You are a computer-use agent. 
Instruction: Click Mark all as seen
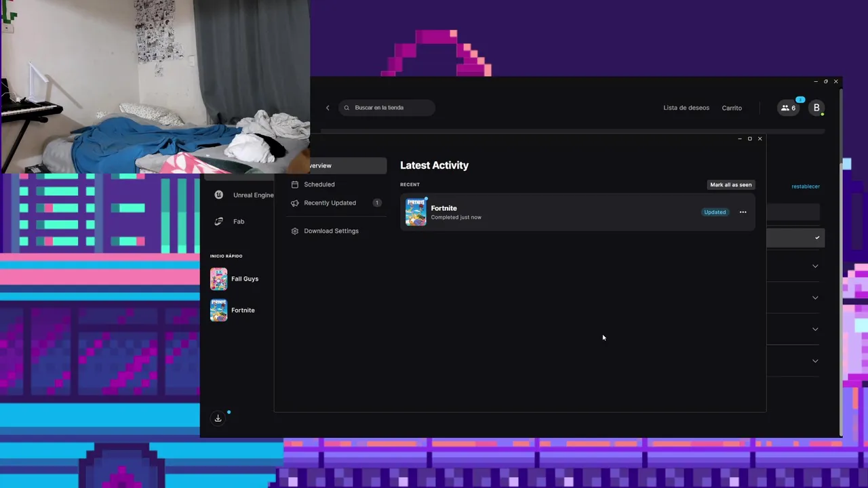click(x=731, y=184)
